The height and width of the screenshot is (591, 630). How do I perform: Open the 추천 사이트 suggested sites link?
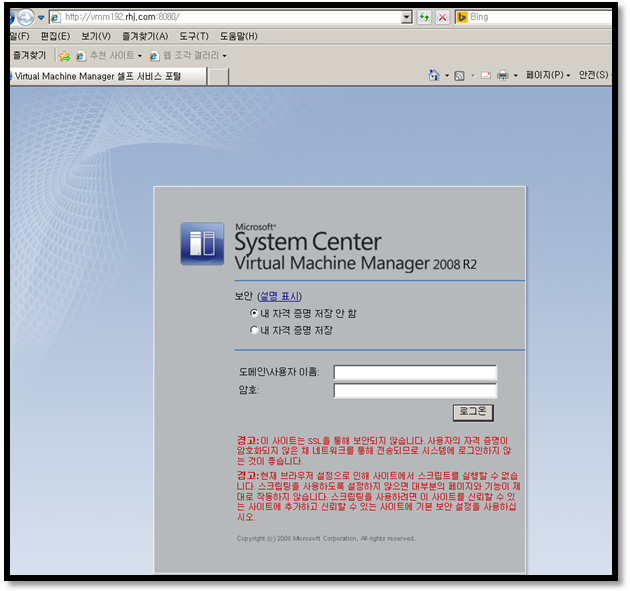tap(112, 55)
